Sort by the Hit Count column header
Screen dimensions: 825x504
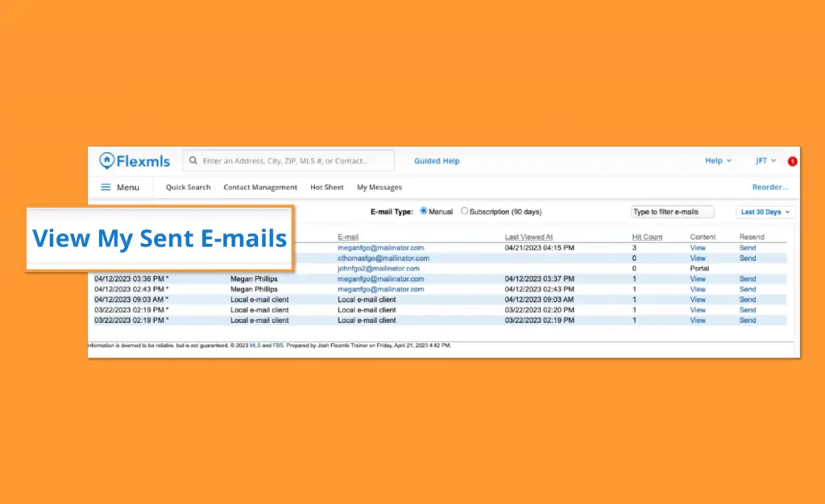click(x=647, y=237)
